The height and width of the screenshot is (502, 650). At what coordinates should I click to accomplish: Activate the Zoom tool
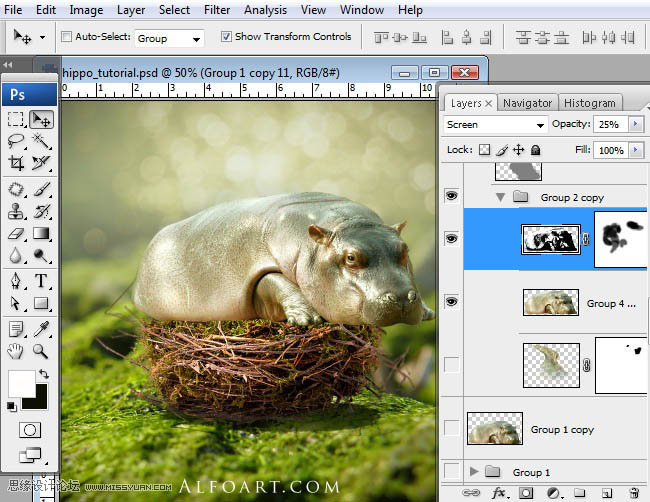point(42,351)
